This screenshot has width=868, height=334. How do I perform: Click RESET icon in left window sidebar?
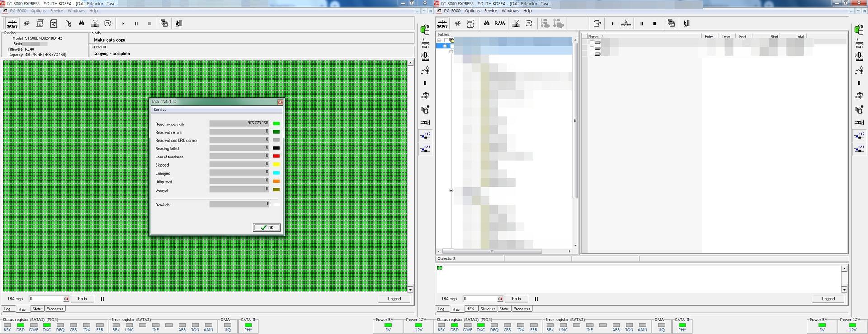[425, 43]
